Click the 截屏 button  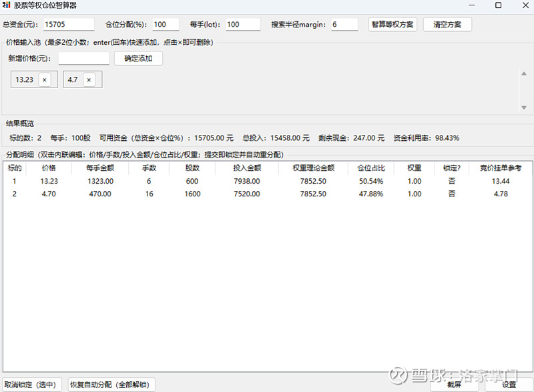[454, 385]
